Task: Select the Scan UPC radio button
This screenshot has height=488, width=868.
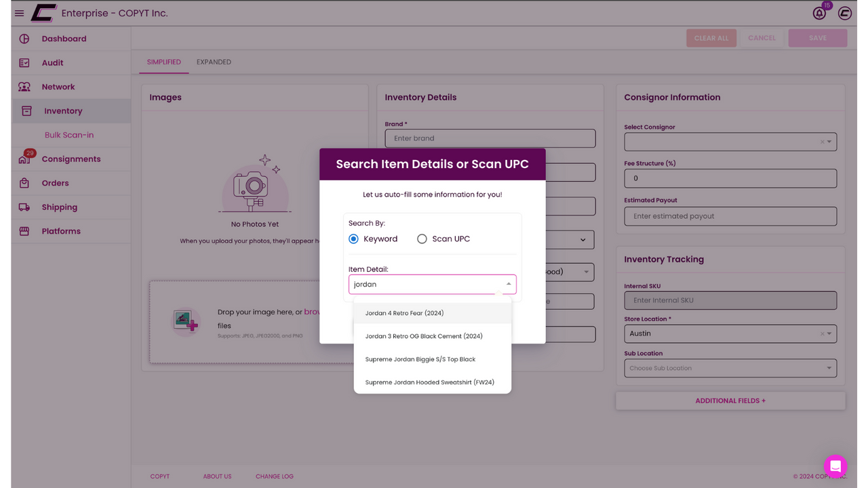Action: point(422,239)
